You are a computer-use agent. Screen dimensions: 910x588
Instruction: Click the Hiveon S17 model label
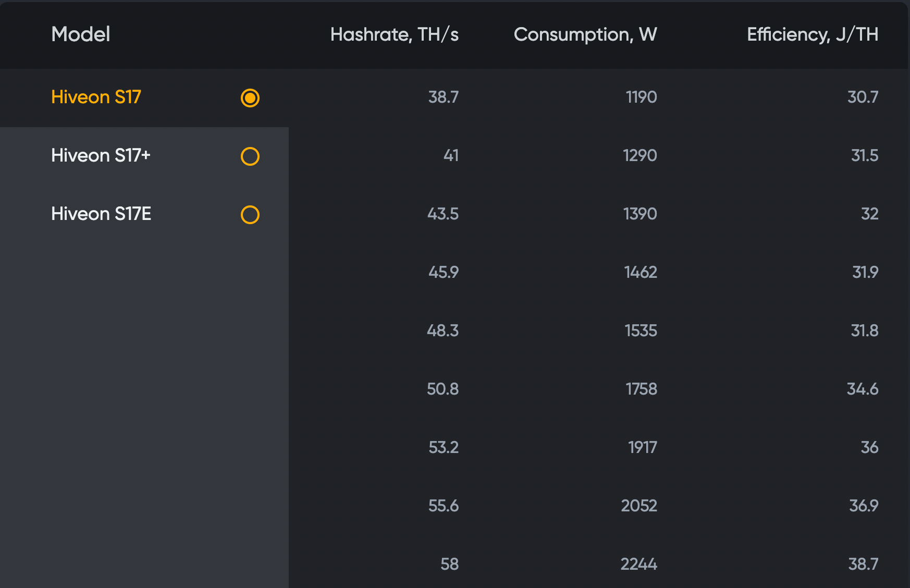coord(96,97)
